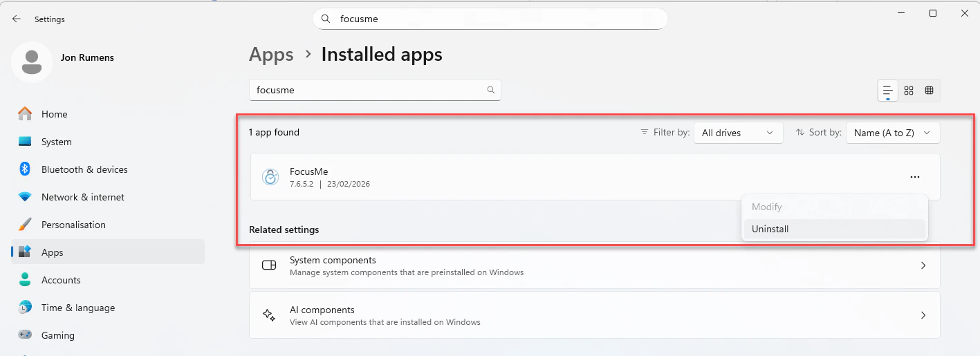Open Gaming settings

pyautogui.click(x=108, y=335)
